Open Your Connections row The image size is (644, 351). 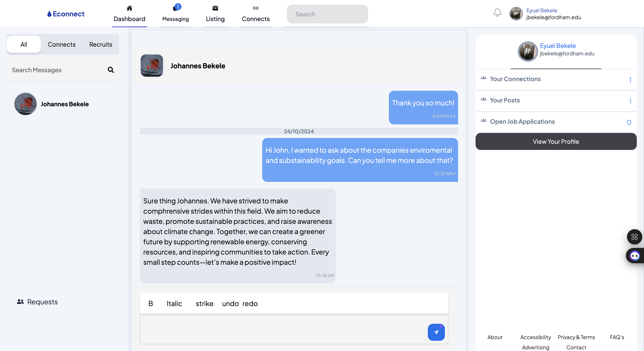pyautogui.click(x=556, y=79)
